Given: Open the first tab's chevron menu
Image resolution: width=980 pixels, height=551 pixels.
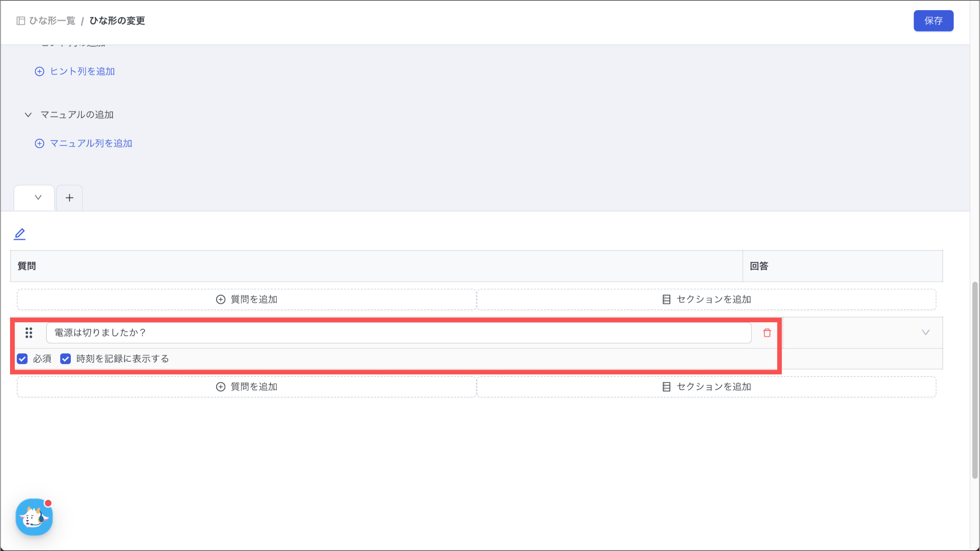Looking at the screenshot, I should (38, 197).
